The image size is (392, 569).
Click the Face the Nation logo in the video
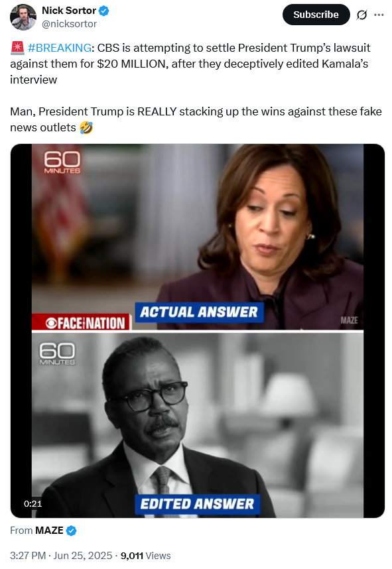tap(82, 322)
